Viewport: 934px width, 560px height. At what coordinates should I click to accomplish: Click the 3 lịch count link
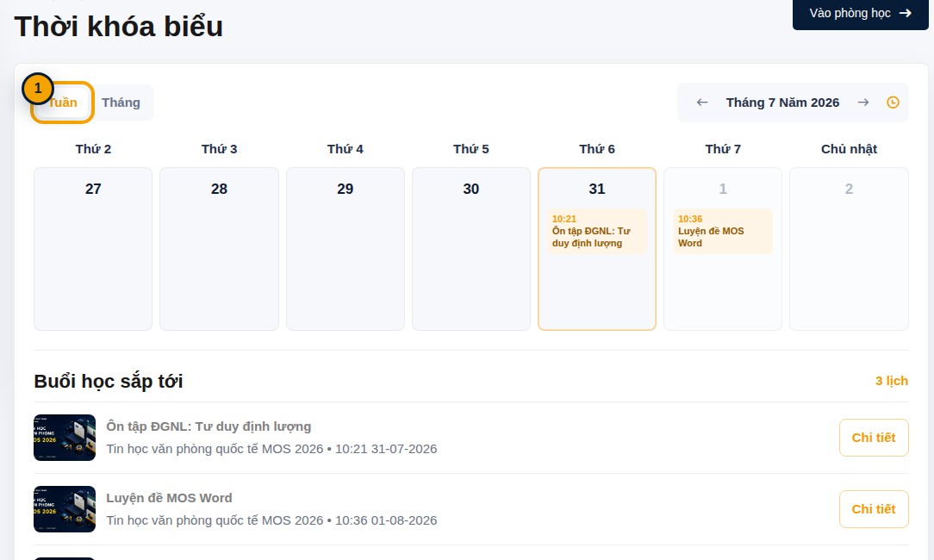click(x=892, y=381)
